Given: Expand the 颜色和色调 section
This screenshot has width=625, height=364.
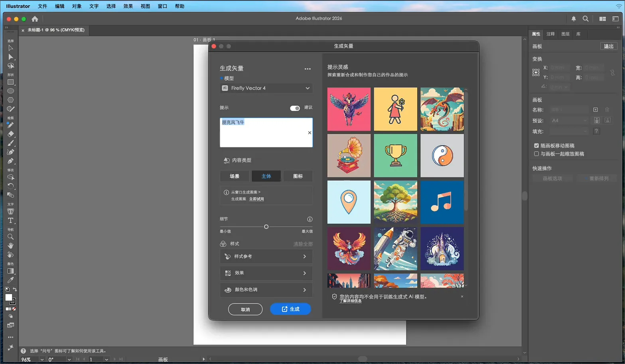Looking at the screenshot, I should tap(266, 290).
